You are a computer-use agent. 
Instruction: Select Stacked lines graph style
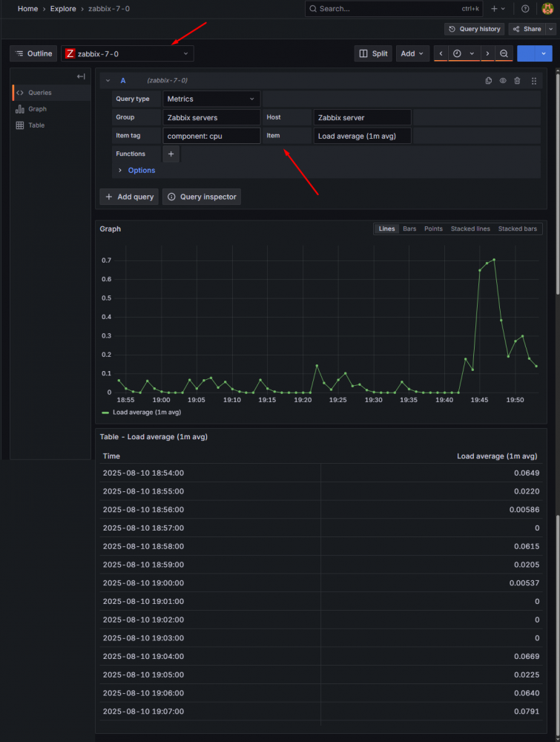click(x=470, y=229)
